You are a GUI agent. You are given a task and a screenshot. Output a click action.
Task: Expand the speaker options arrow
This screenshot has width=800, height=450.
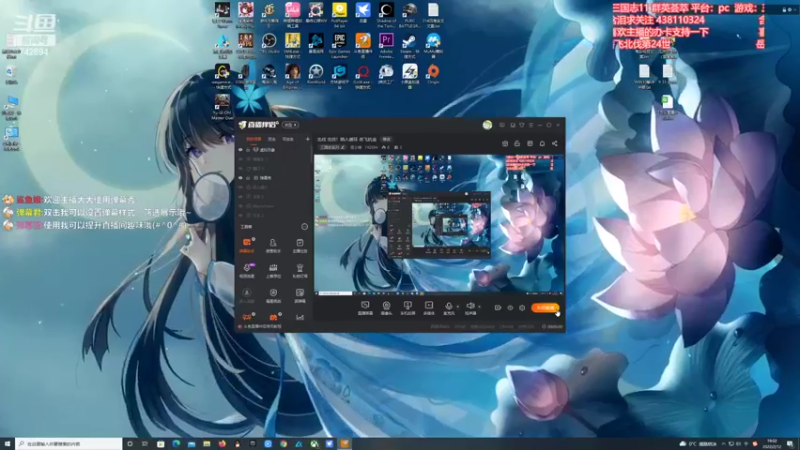click(479, 307)
